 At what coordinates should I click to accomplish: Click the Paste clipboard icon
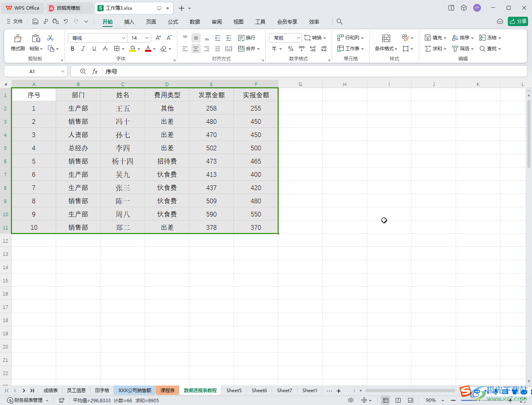(36, 38)
